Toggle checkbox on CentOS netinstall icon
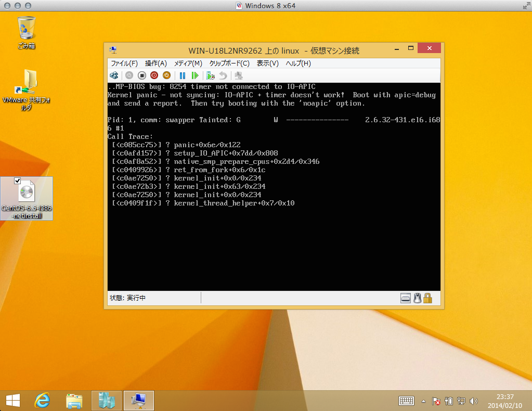This screenshot has height=411, width=532. pyautogui.click(x=18, y=181)
